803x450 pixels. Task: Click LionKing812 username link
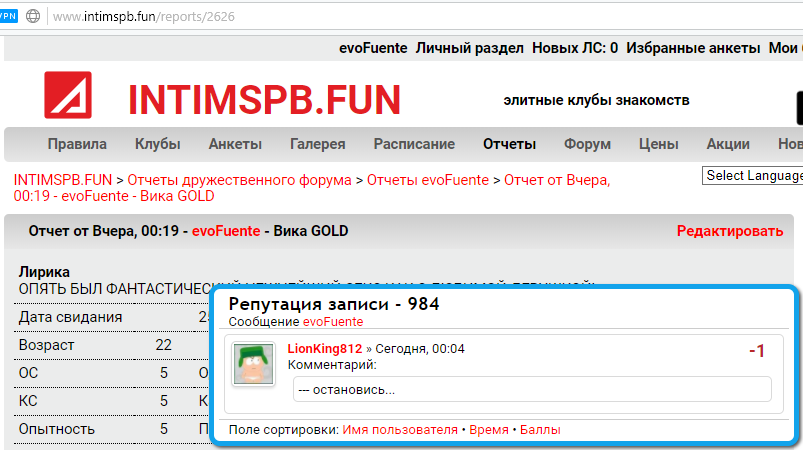coord(324,349)
